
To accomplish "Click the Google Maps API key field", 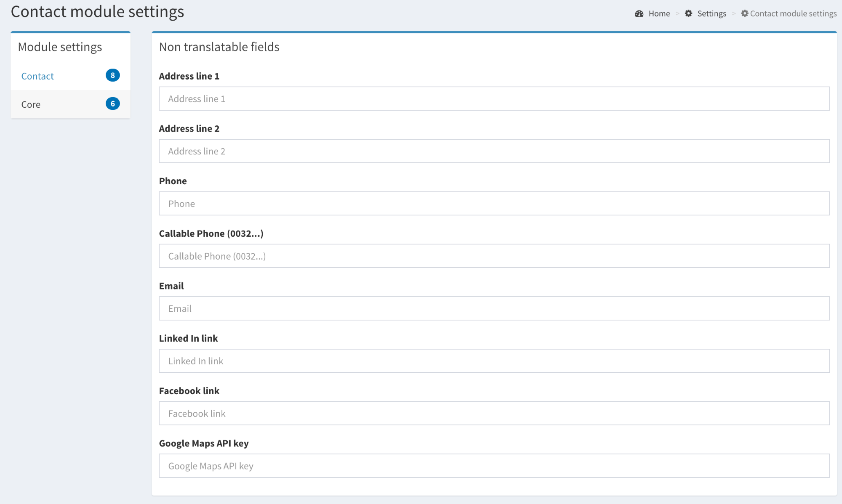I will pyautogui.click(x=494, y=466).
